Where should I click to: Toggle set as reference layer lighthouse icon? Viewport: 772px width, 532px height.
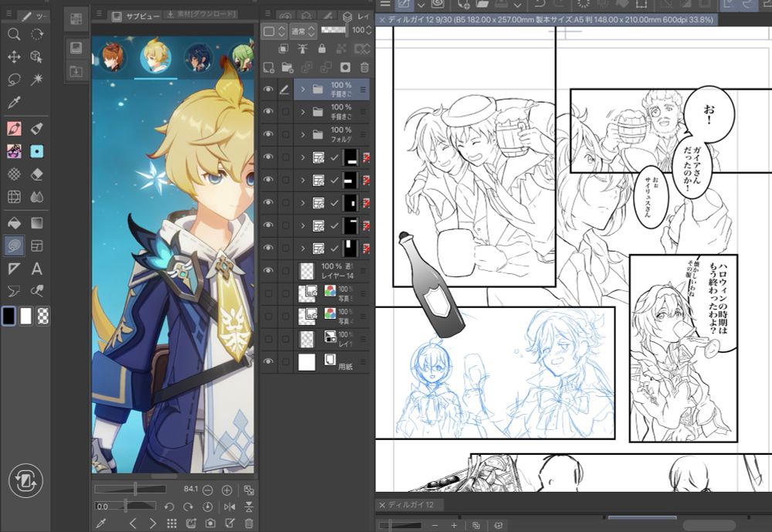[x=303, y=49]
